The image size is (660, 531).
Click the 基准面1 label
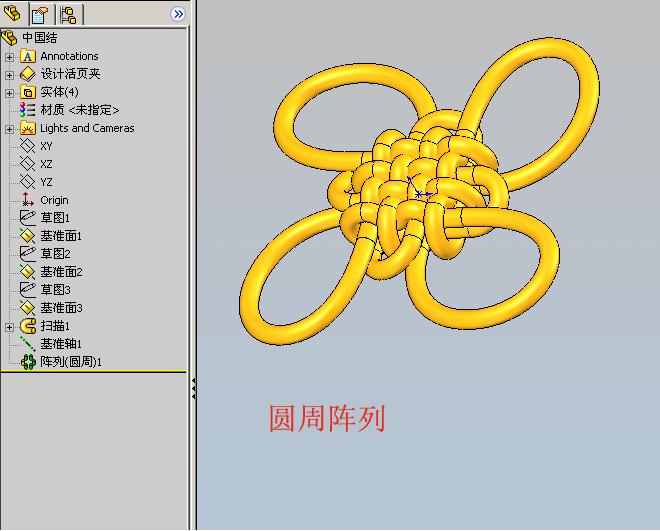click(61, 236)
